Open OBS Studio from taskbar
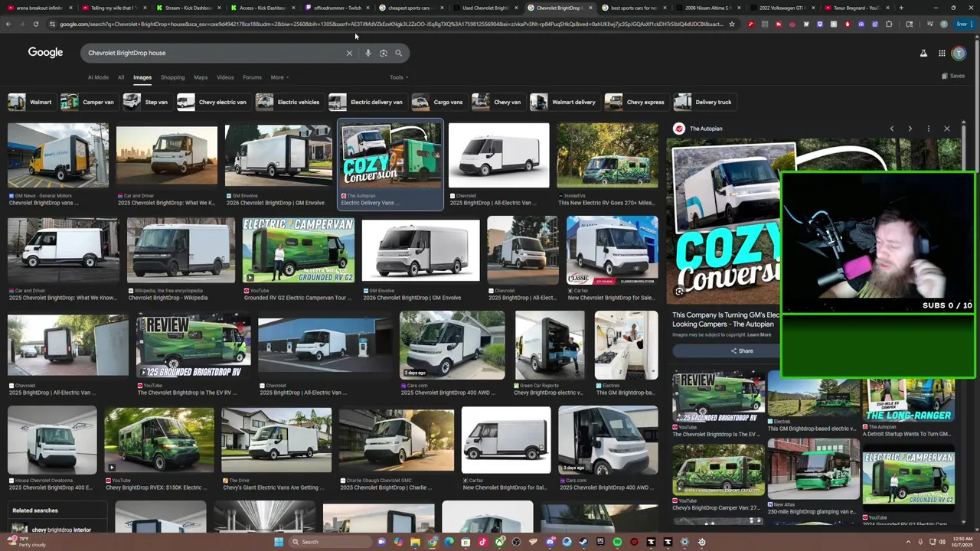 516,542
